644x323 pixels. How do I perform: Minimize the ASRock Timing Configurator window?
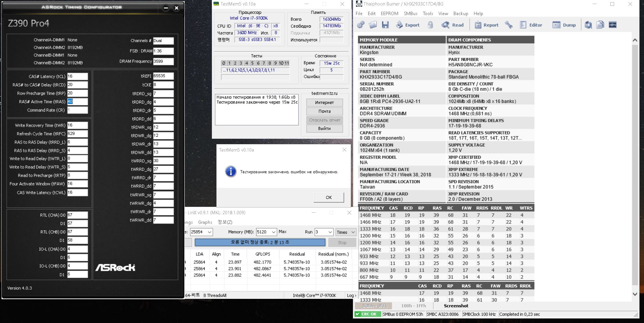coord(166,8)
